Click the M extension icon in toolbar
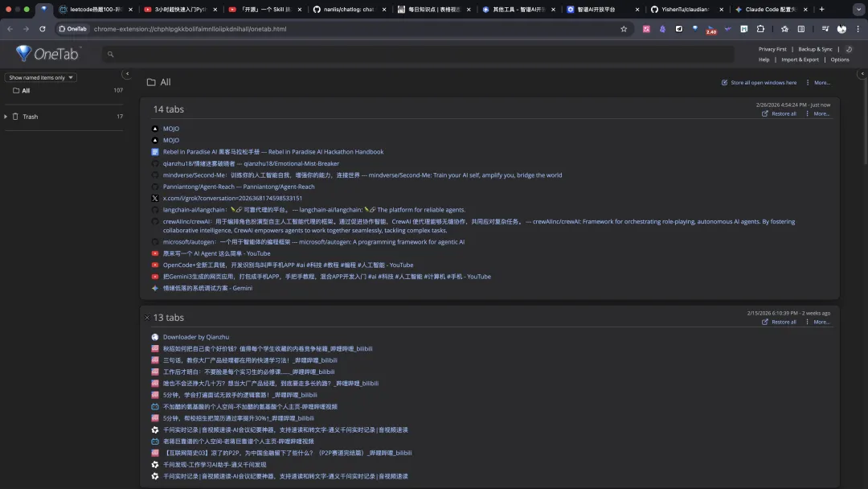 (x=744, y=29)
